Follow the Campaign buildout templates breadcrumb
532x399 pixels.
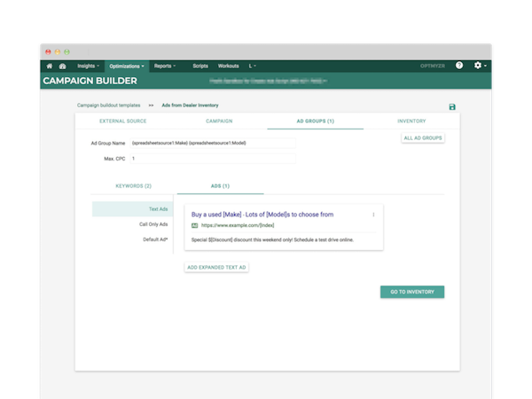(108, 106)
